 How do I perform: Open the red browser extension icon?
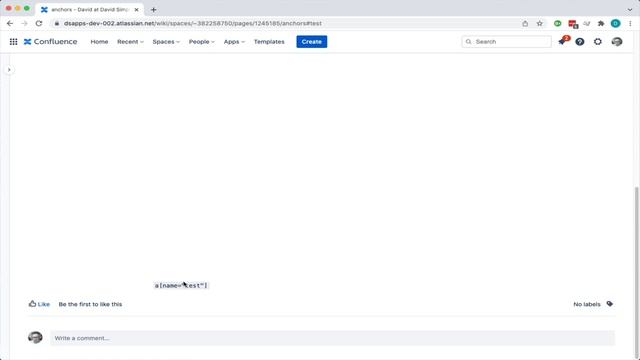[573, 24]
